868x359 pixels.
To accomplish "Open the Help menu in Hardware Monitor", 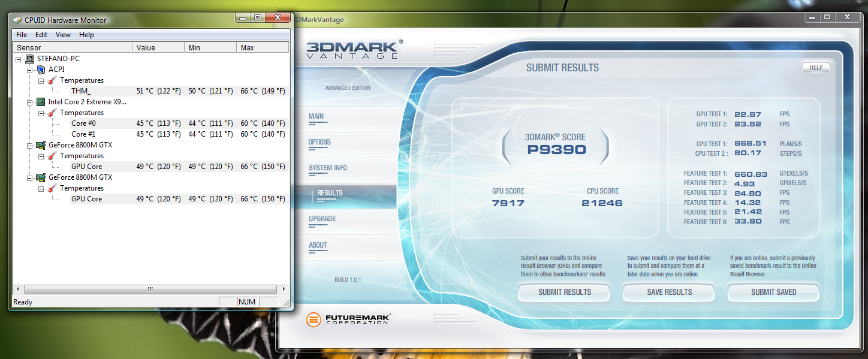I will [86, 35].
